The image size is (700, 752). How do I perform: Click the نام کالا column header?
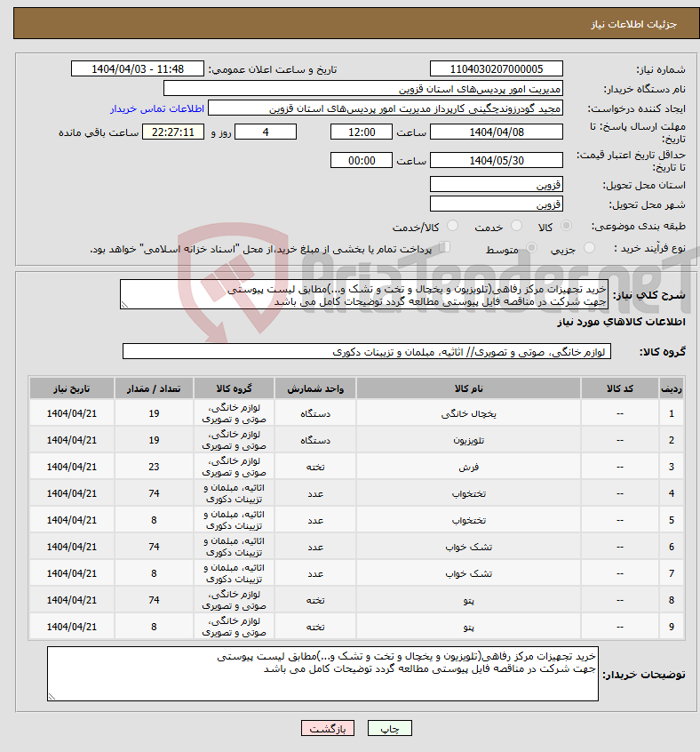pyautogui.click(x=468, y=388)
